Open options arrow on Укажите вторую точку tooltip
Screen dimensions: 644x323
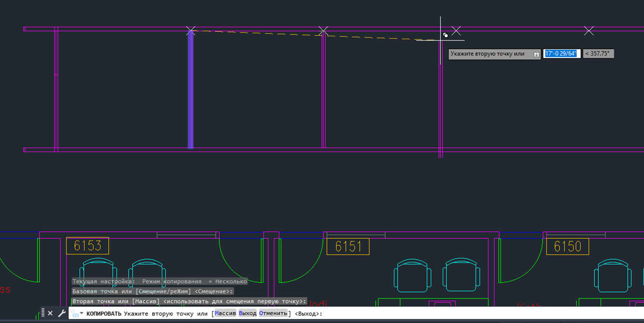coord(536,55)
